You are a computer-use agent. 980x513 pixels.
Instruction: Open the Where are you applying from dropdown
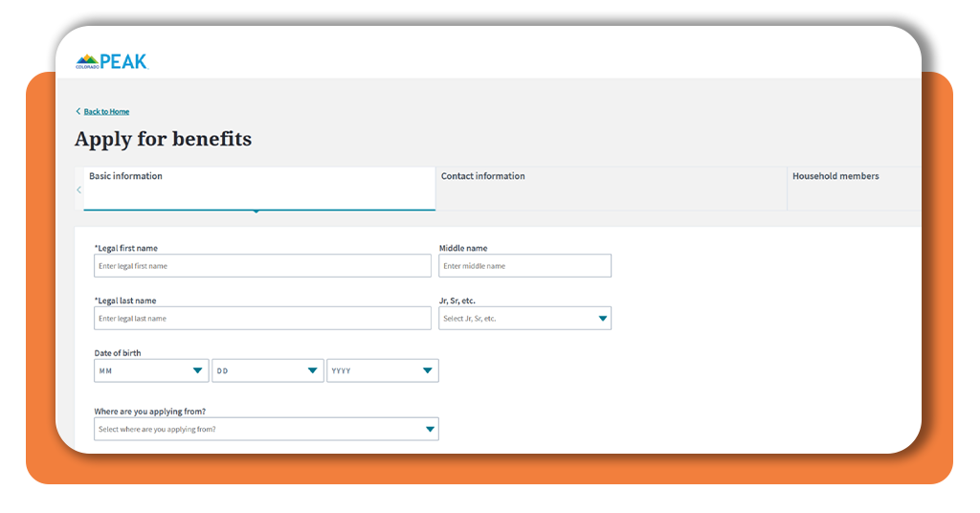266,430
